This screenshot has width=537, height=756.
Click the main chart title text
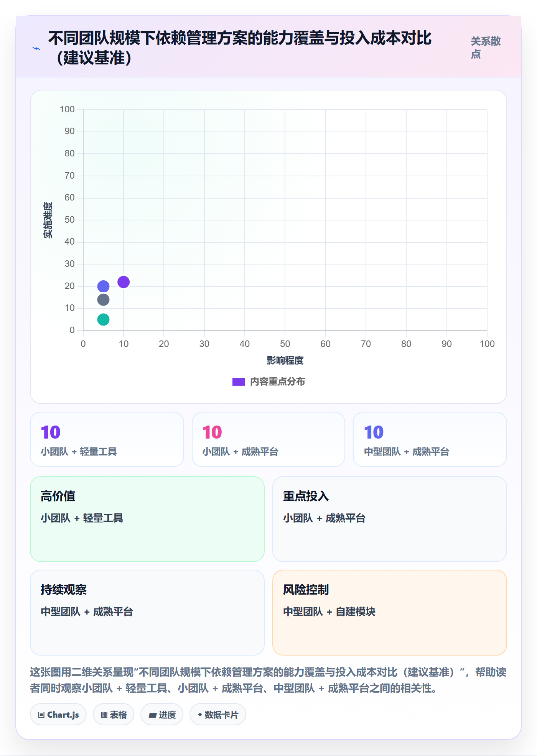(x=240, y=48)
